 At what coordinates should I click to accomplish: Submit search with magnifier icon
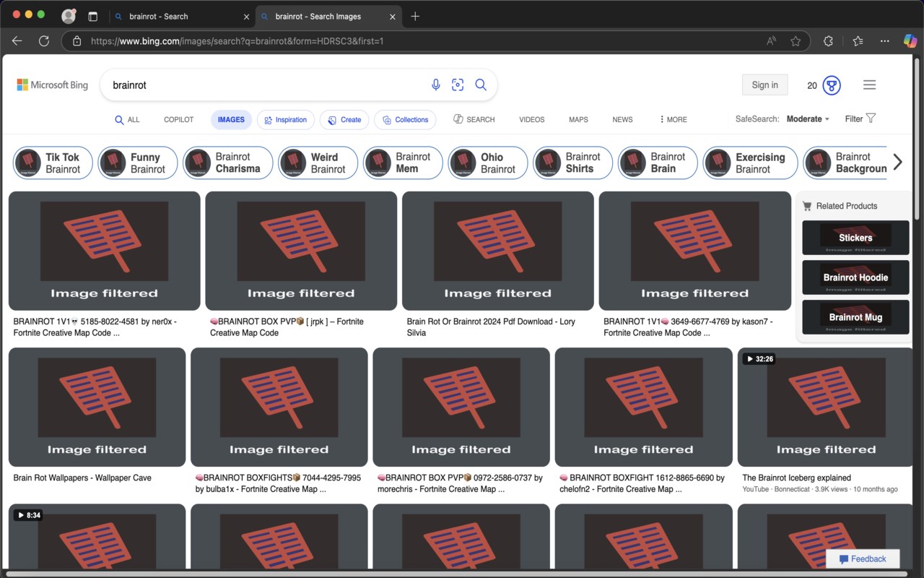tap(481, 85)
